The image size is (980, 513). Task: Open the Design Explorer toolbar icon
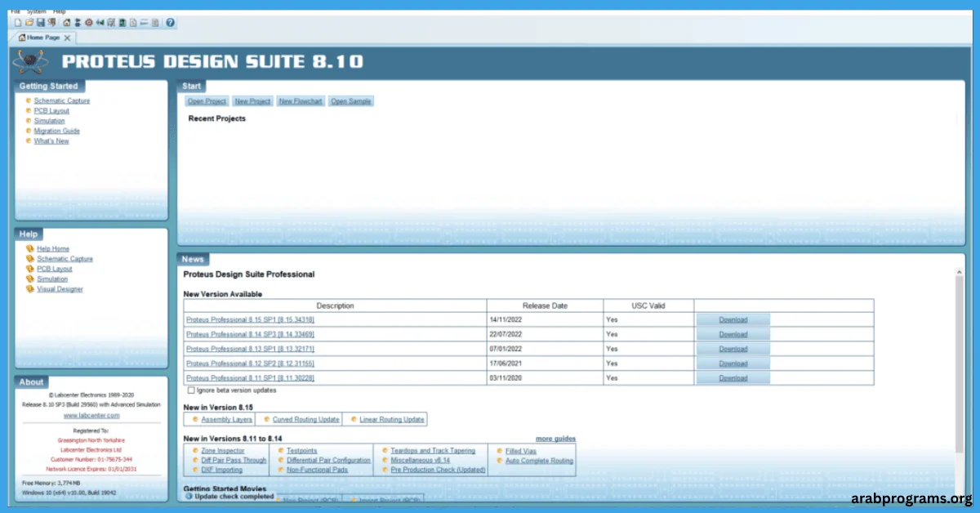[x=122, y=23]
